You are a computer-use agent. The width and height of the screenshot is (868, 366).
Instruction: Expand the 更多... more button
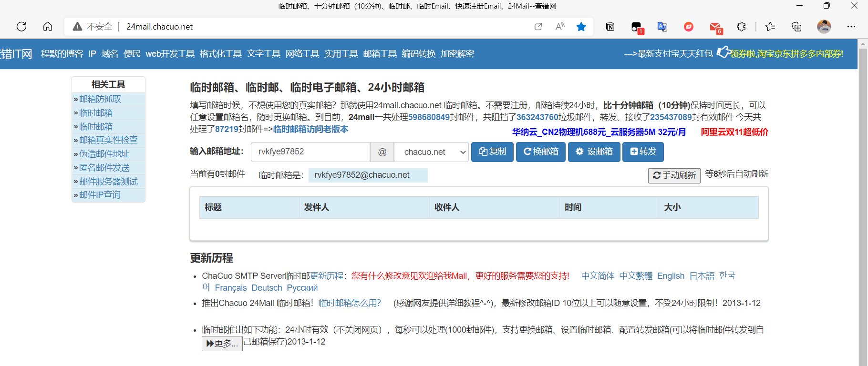[222, 343]
